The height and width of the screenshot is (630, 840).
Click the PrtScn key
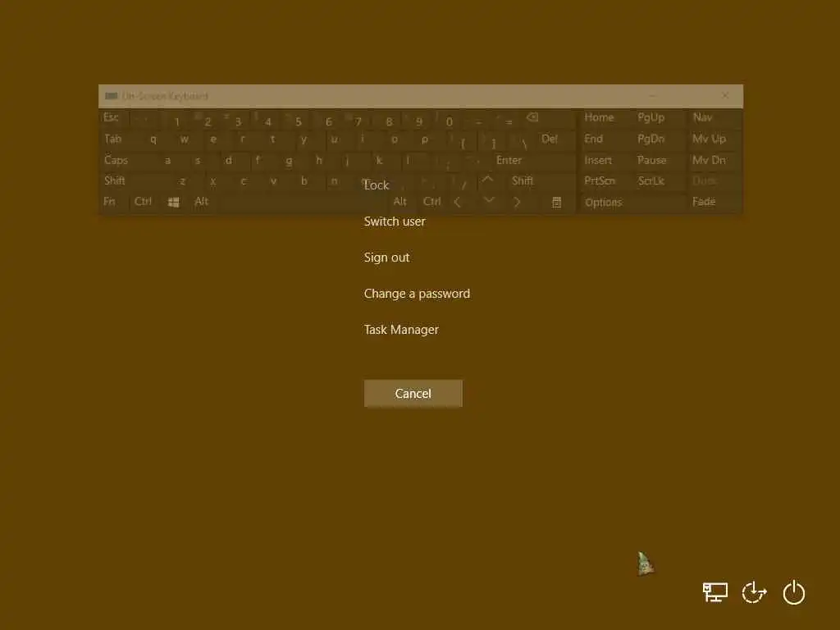click(600, 181)
